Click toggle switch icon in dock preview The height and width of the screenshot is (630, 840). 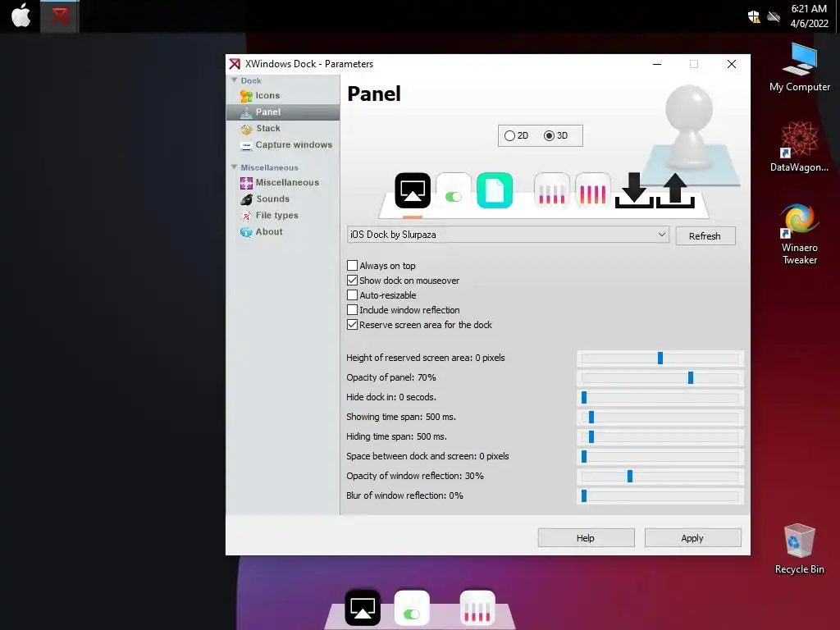pos(453,190)
